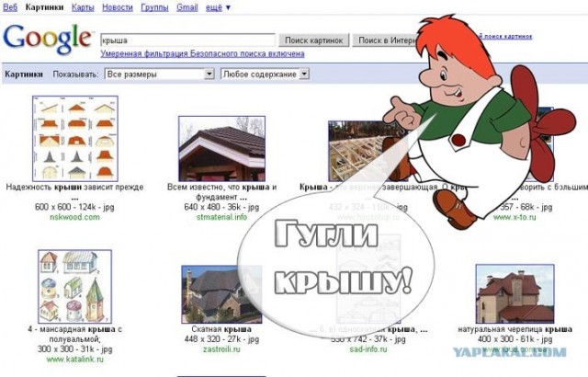The width and height of the screenshot is (588, 377).
Task: Focus the search field containing крыша
Action: pos(187,40)
